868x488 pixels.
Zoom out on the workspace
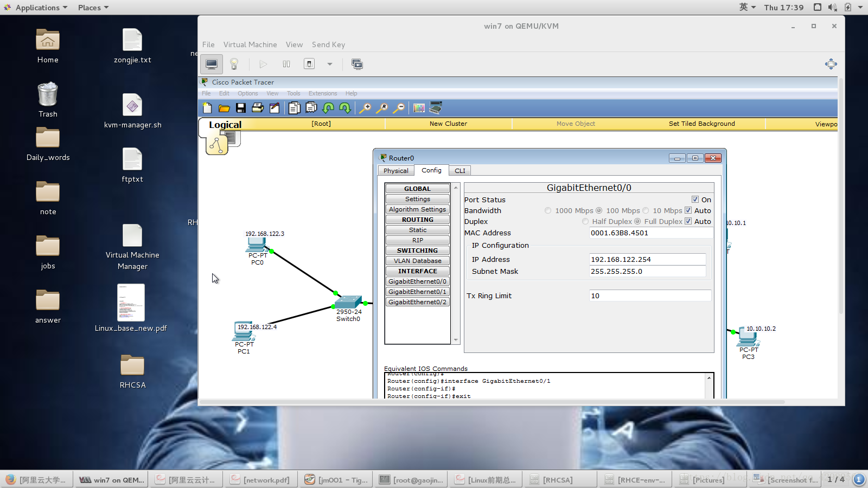(x=399, y=108)
